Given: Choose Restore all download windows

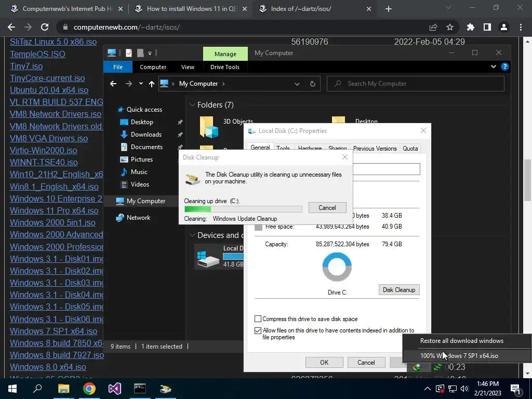Looking at the screenshot, I should (x=462, y=341).
